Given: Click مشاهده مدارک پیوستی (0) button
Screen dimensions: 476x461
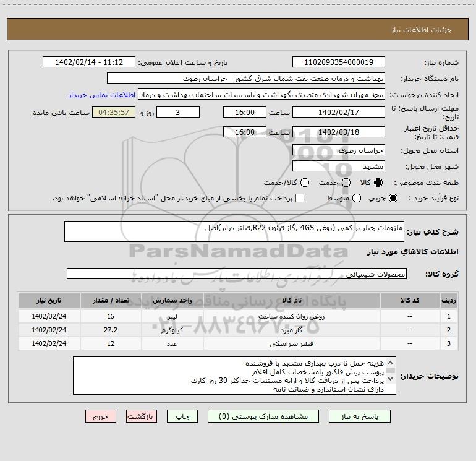Looking at the screenshot, I should tap(263, 416).
